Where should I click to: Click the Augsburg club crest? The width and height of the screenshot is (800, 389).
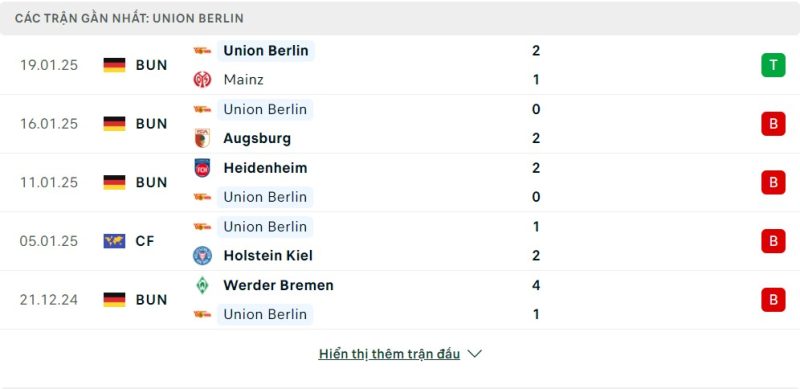202,138
